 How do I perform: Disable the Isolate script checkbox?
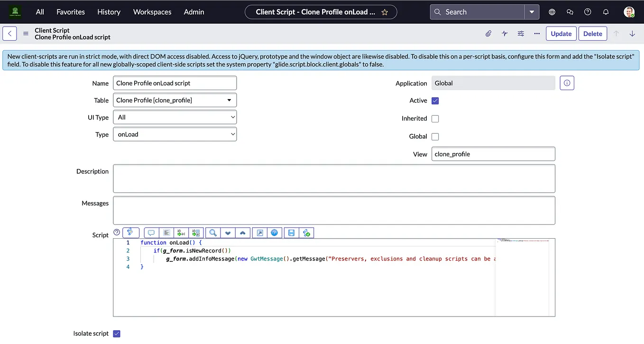116,333
